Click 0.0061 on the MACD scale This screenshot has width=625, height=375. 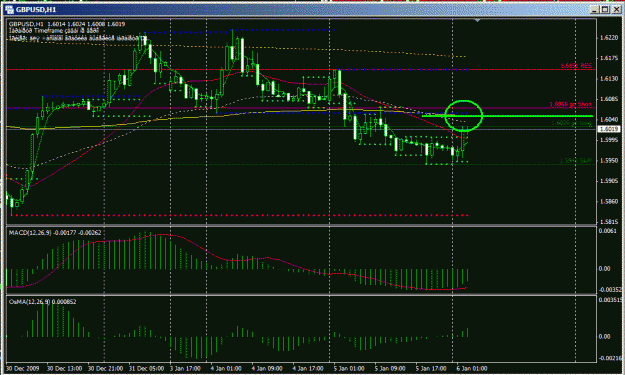point(607,231)
